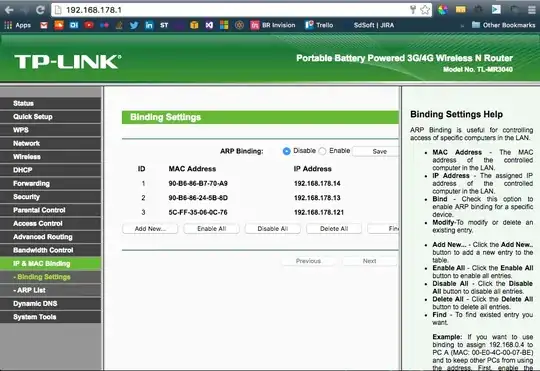
Task: Open the Other Bookmarks folder
Action: (x=503, y=25)
